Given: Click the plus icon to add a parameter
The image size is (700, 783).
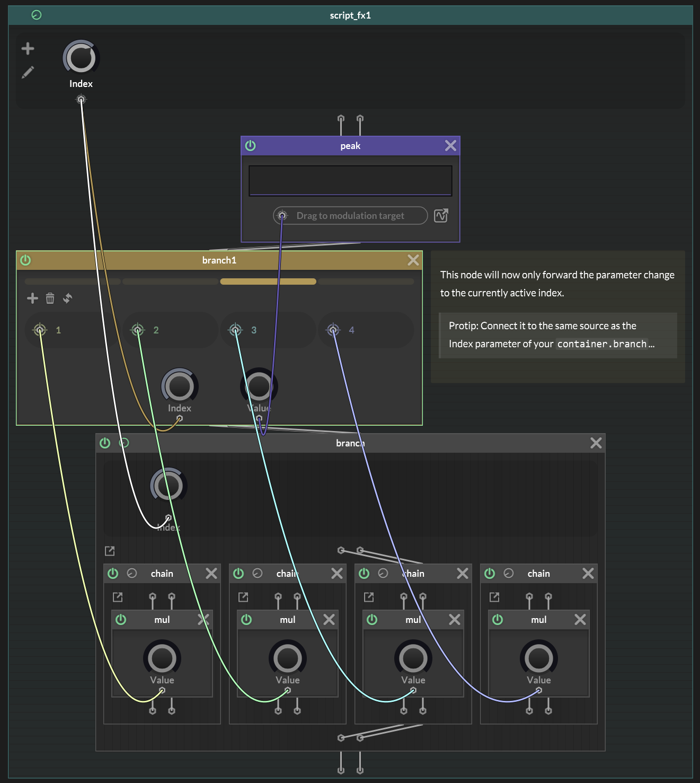Looking at the screenshot, I should pyautogui.click(x=28, y=49).
